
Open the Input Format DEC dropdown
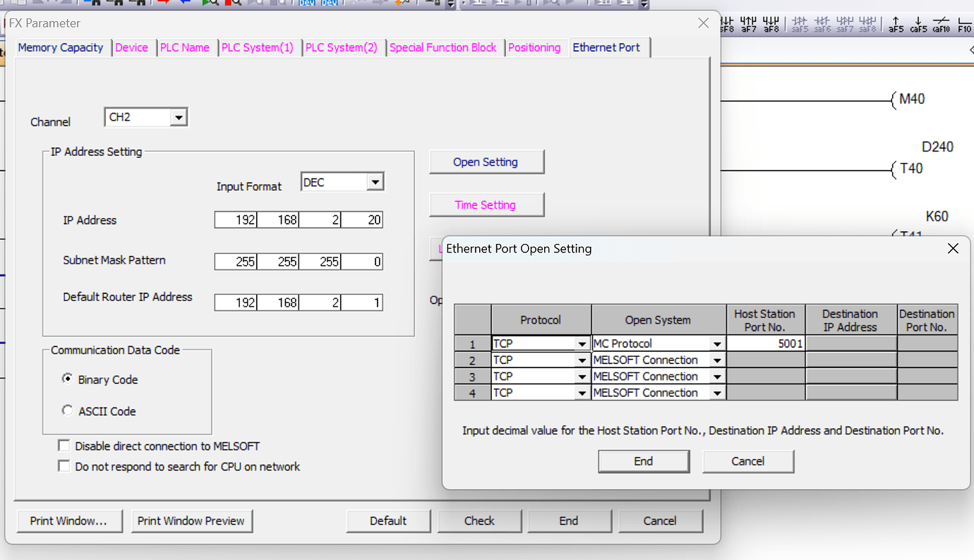pyautogui.click(x=376, y=181)
